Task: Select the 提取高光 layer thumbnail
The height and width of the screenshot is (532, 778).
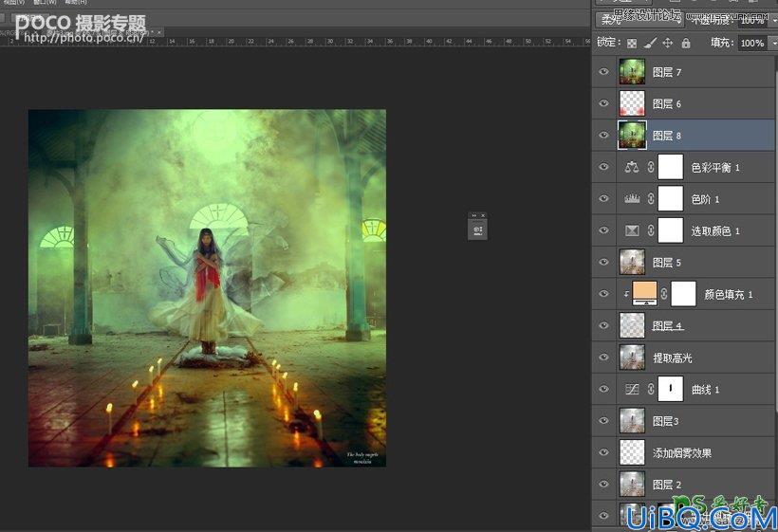Action: click(x=632, y=358)
